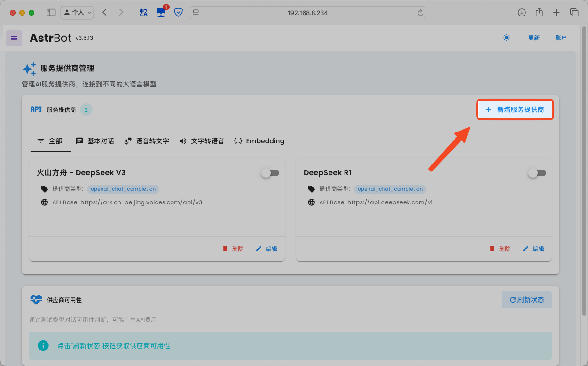Screen dimensions: 588x366
Task: Edit 火山方舟 - DeepSeek V3 provider
Action: pyautogui.click(x=267, y=249)
